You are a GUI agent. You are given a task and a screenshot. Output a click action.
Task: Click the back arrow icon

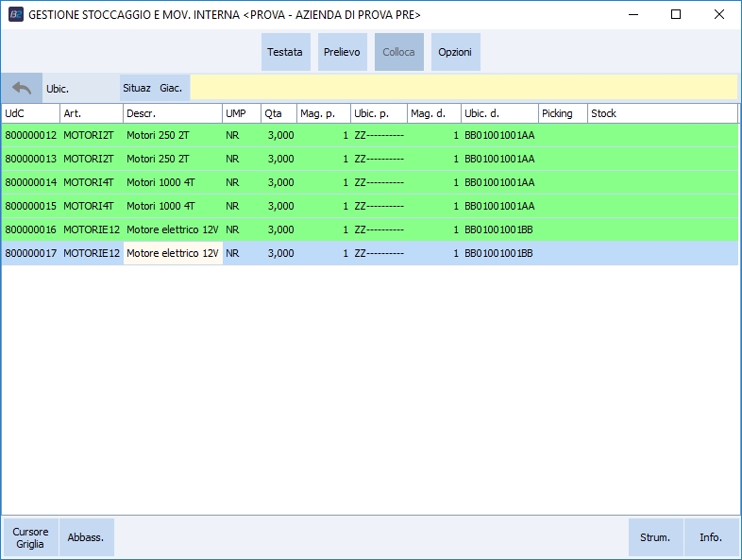[22, 88]
